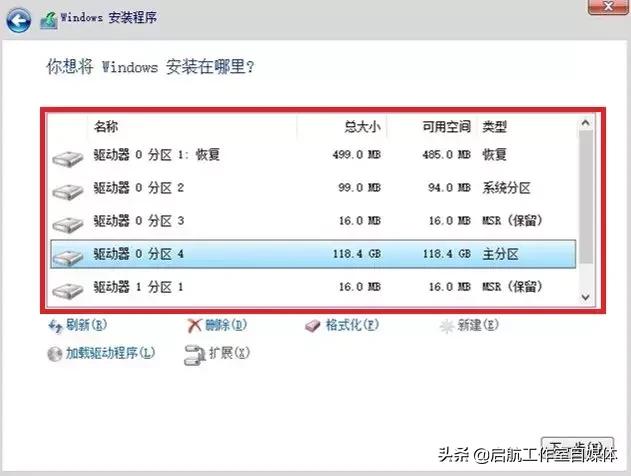Click the 扩展(X) link
This screenshot has width=631, height=476.
pos(229,353)
